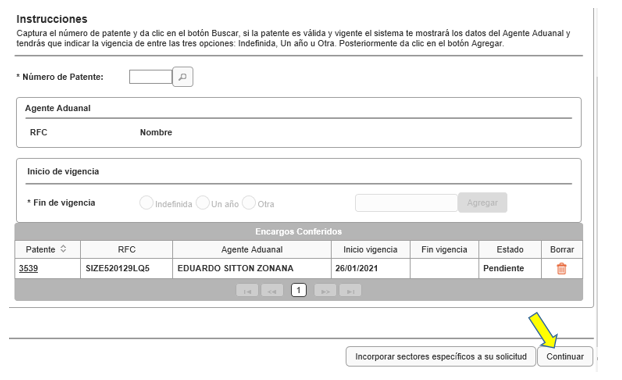Click the Instrucciones heading
This screenshot has width=622, height=380.
pos(52,19)
